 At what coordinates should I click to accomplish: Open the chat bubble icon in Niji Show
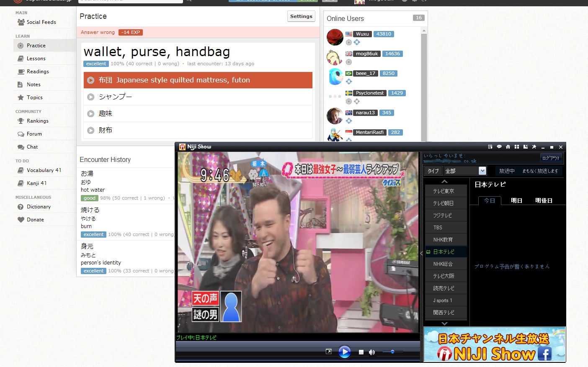pos(499,147)
